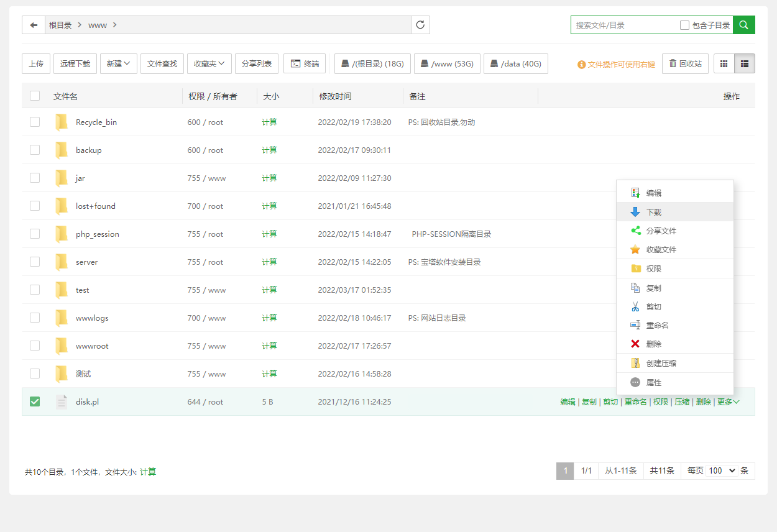Click the file search input field
The height and width of the screenshot is (532, 777).
click(623, 25)
